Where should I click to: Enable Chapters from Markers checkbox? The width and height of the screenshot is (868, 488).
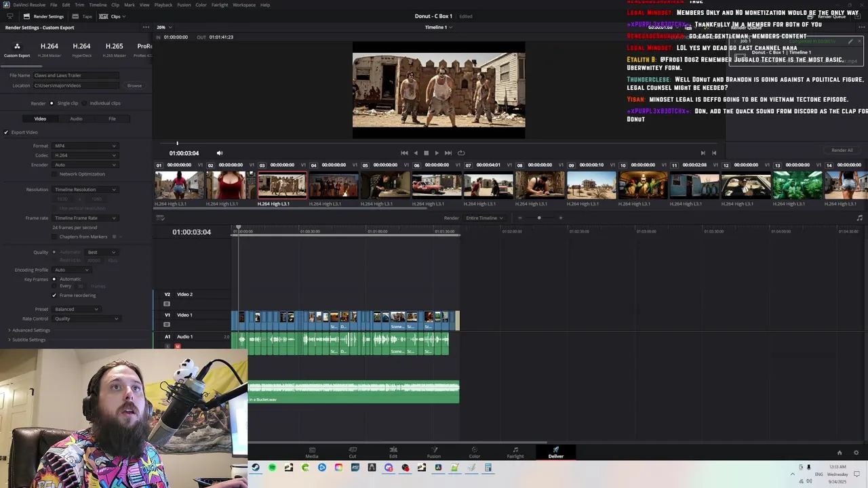tap(56, 237)
